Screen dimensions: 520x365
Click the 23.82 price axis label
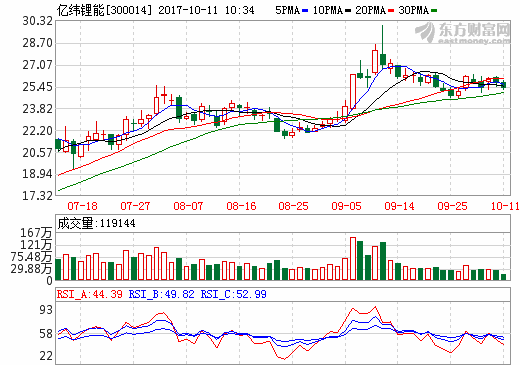coord(38,109)
